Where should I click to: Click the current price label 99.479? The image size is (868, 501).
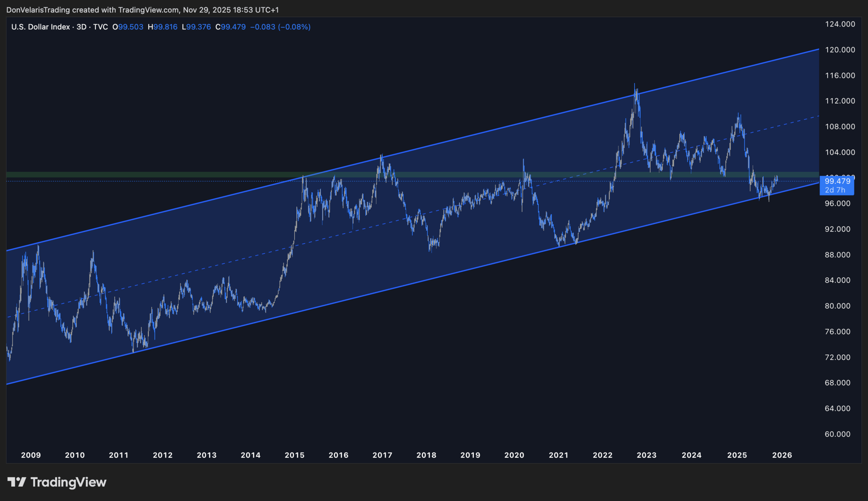point(837,181)
